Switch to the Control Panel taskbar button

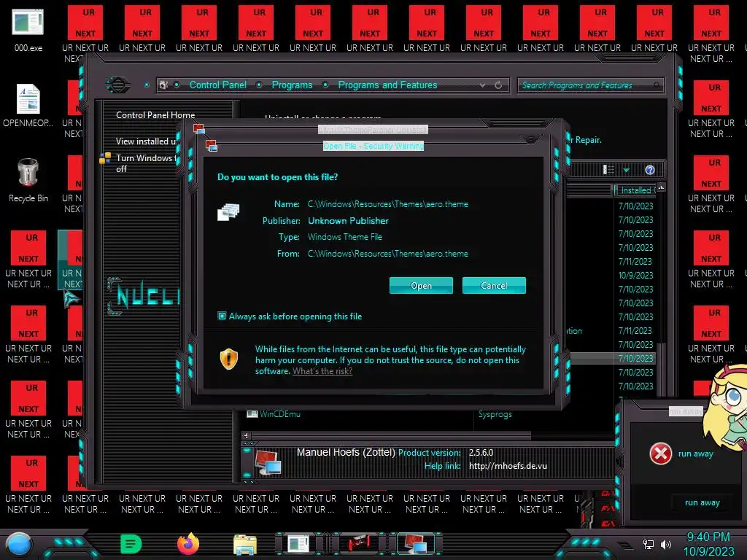[x=416, y=544]
